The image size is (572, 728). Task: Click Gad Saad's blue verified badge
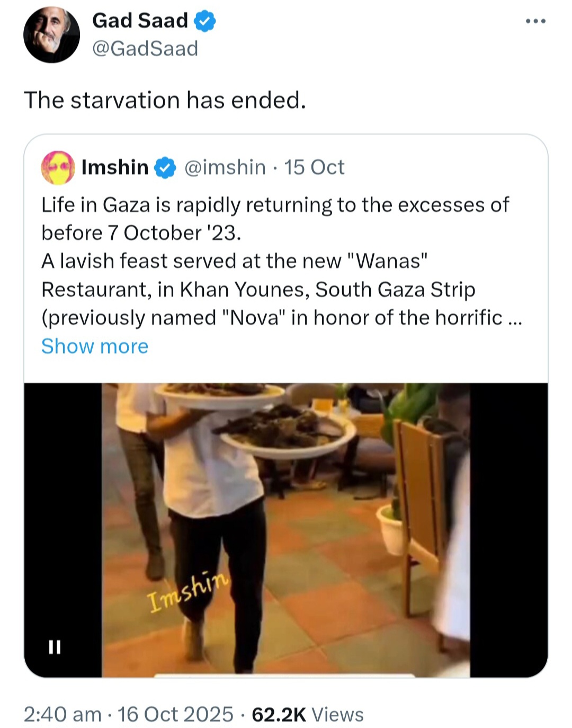(205, 21)
